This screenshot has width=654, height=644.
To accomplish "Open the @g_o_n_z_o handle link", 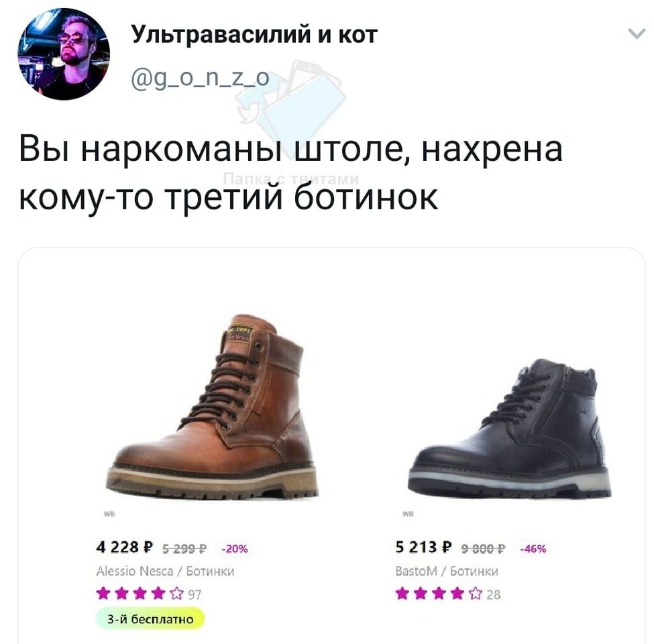I will pyautogui.click(x=200, y=78).
